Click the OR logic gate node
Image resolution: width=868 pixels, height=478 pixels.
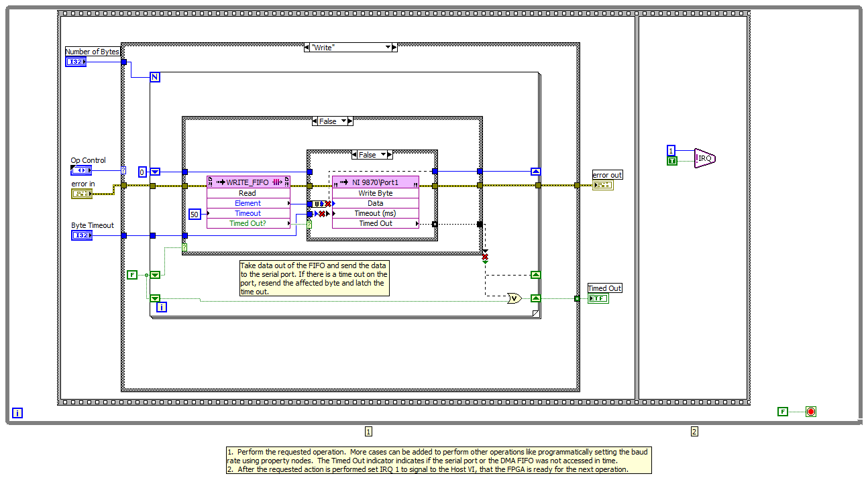[514, 298]
